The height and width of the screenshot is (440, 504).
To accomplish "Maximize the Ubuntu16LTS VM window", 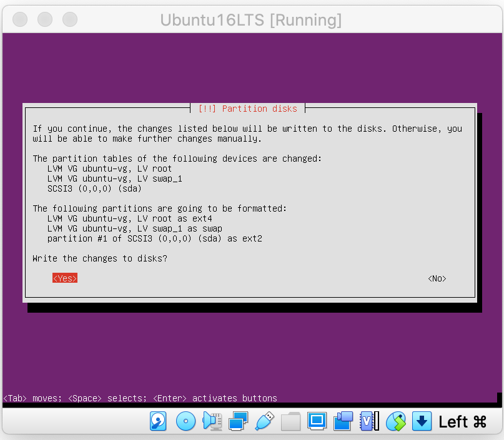I will 69,19.
